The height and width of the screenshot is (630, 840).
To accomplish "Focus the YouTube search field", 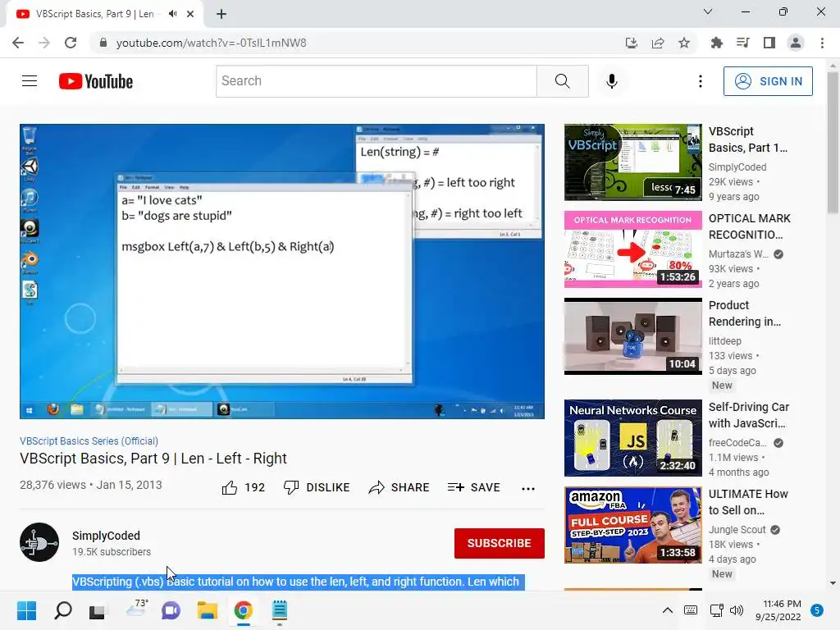I will pyautogui.click(x=376, y=81).
